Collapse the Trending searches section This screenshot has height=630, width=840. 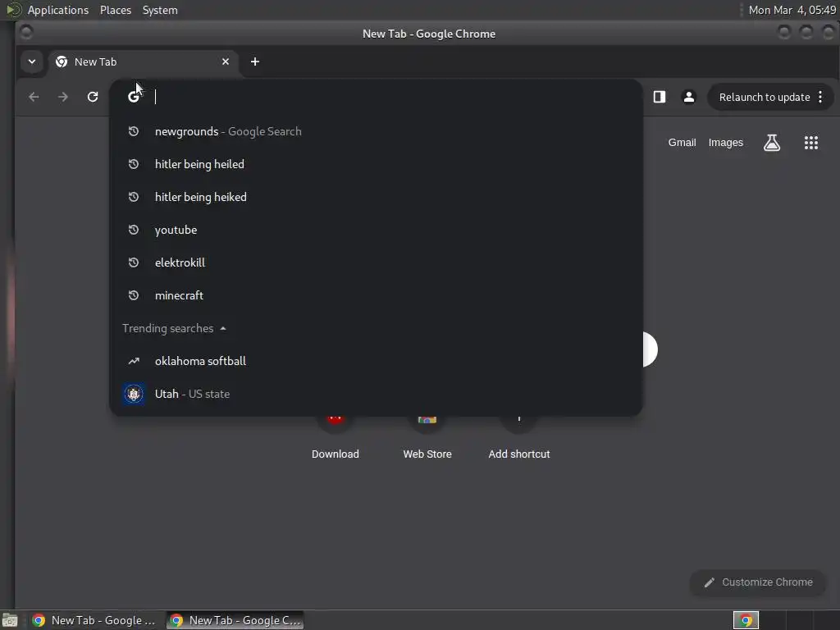pyautogui.click(x=174, y=328)
